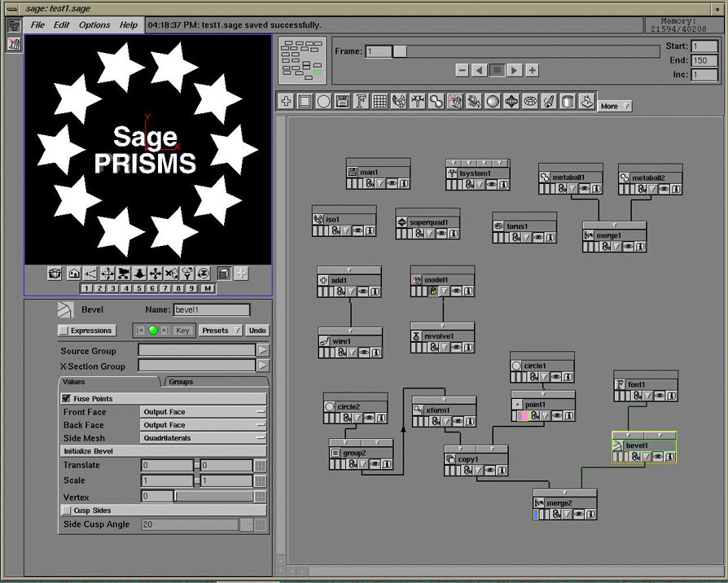The image size is (728, 583).
Task: Select the Torus tool icon
Action: (530, 101)
